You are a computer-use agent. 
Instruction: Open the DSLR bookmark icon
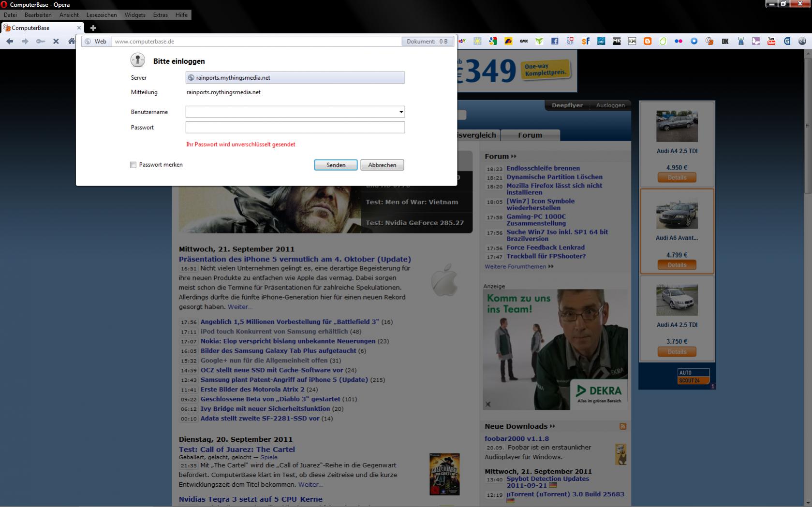tap(570, 42)
